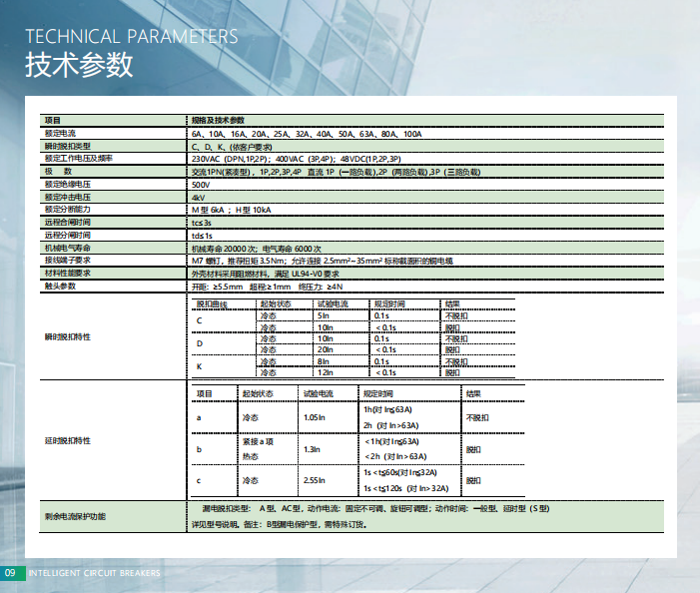The height and width of the screenshot is (593, 700).
Task: Select the 触头参数 row label
Action: (x=61, y=286)
